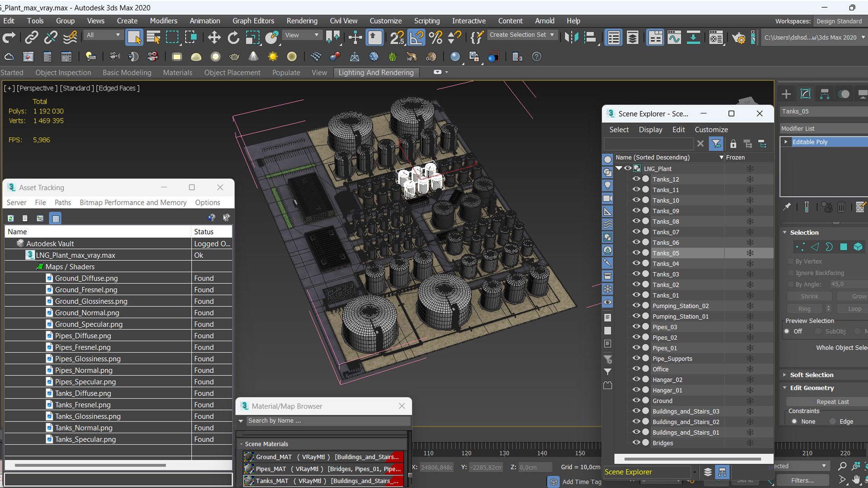Toggle visibility of Pipes_03
The width and height of the screenshot is (868, 488).
point(636,327)
